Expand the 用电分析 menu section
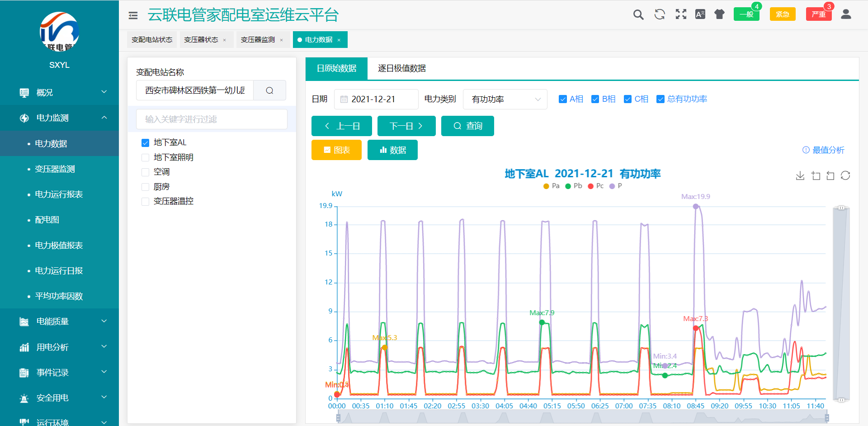The height and width of the screenshot is (426, 868). 59,347
